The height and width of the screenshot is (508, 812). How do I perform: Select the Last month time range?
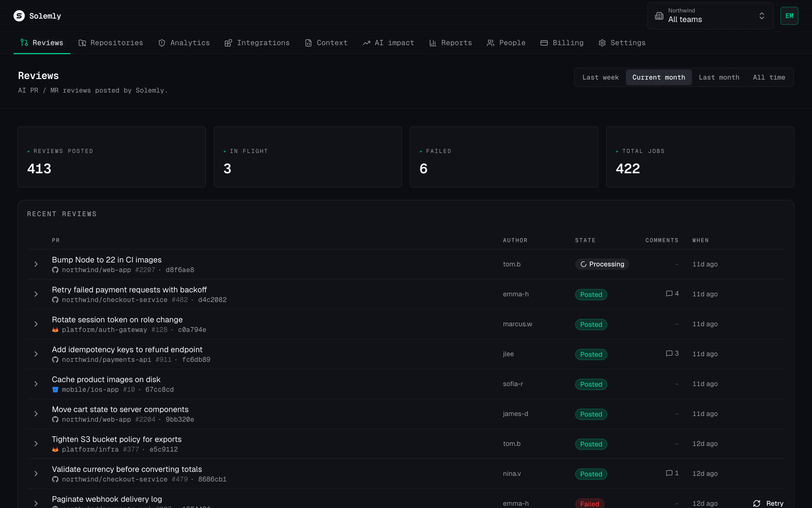click(719, 77)
